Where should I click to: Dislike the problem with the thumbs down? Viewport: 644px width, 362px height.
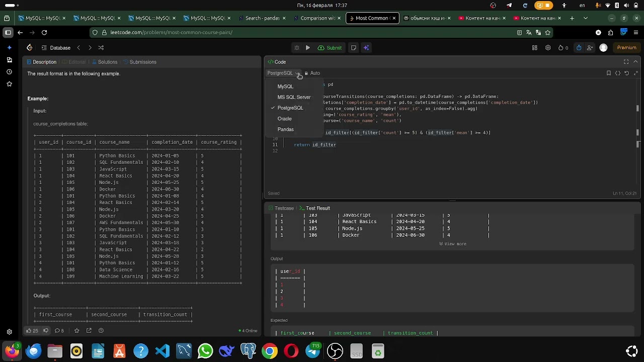(x=46, y=331)
